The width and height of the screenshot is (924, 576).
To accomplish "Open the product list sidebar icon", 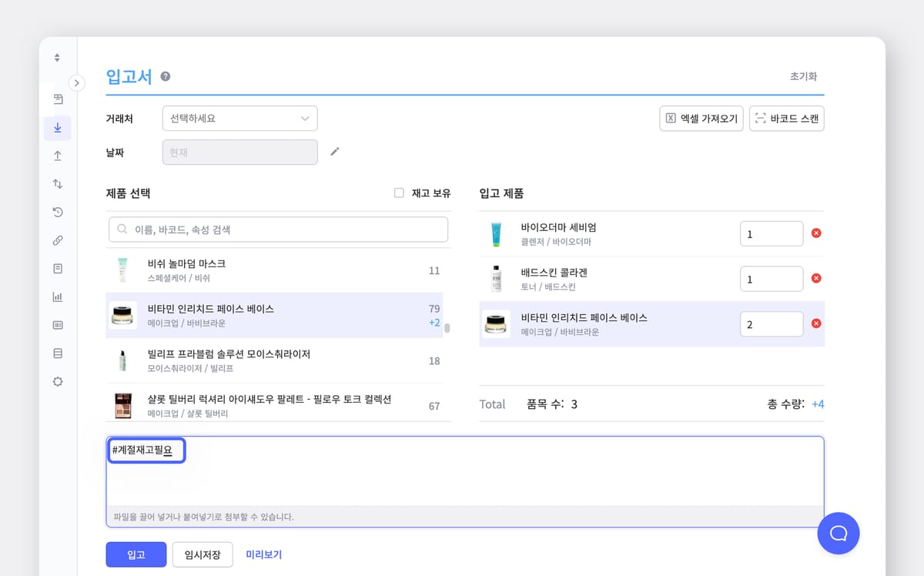I will (x=58, y=99).
